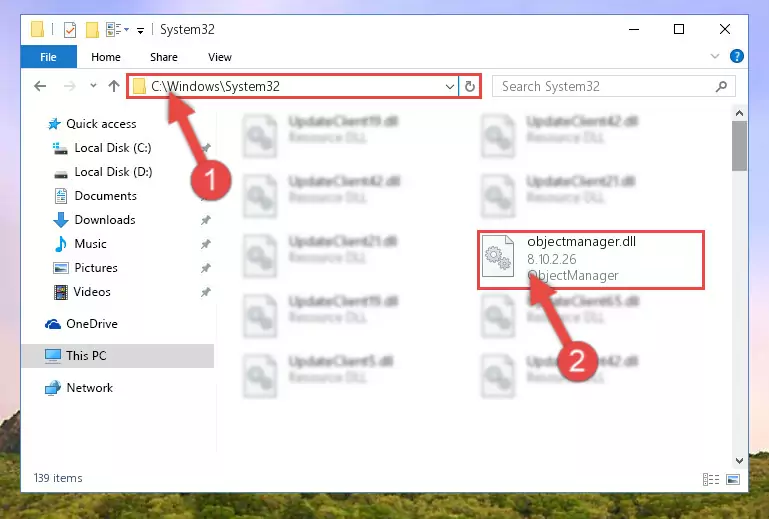Click the vertical scrollbar thumb
Screen dimensions: 769x519
(x=739, y=146)
